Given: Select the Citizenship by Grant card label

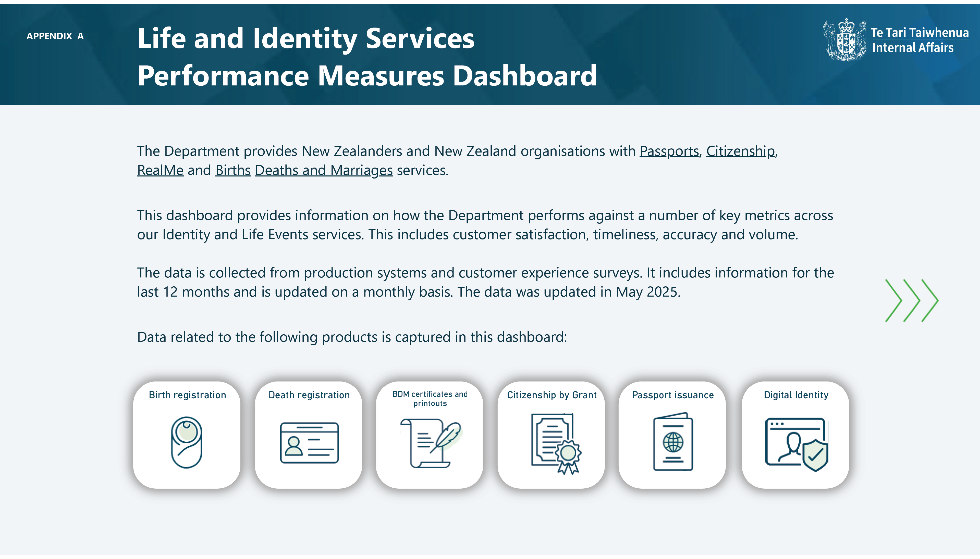Looking at the screenshot, I should click(552, 395).
